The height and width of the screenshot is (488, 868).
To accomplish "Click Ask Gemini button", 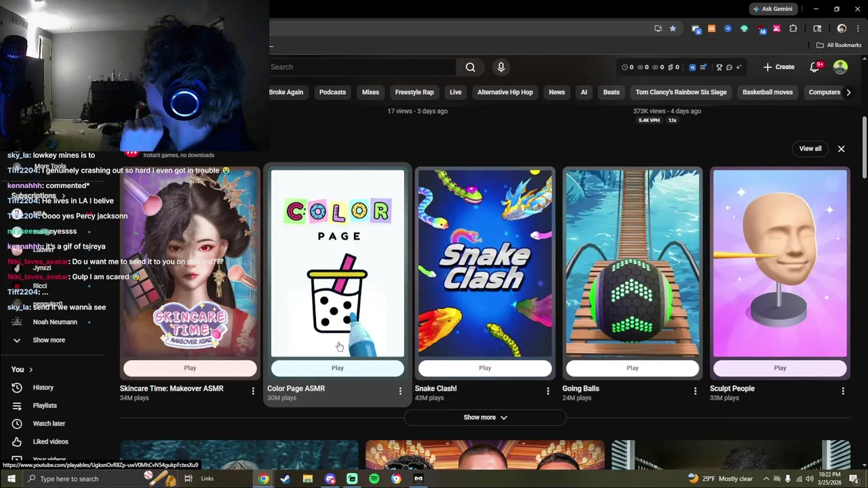I will coord(772,9).
